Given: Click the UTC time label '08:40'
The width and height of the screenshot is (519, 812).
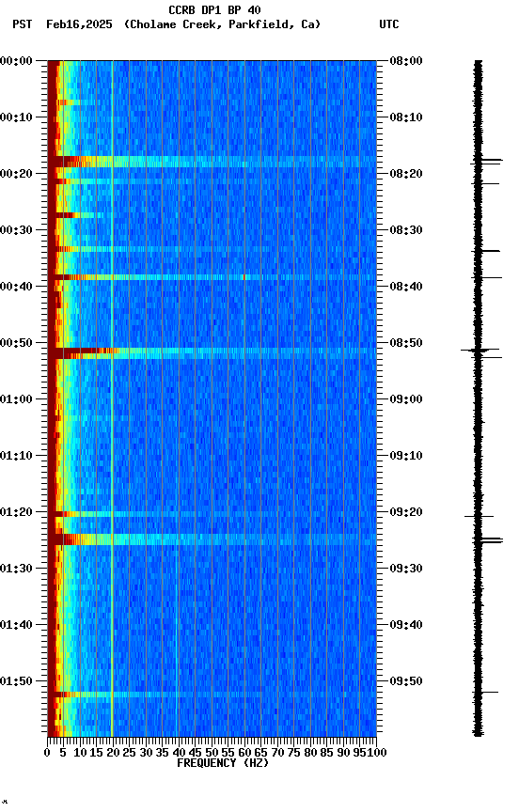Looking at the screenshot, I should (x=406, y=287).
